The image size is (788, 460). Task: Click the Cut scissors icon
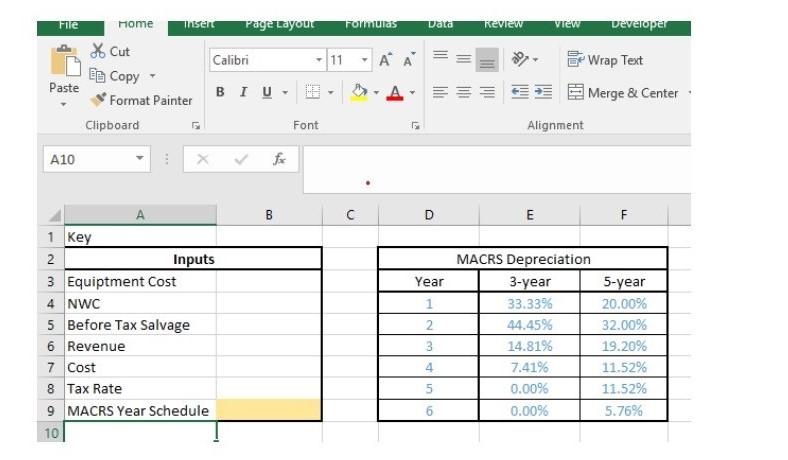(98, 51)
